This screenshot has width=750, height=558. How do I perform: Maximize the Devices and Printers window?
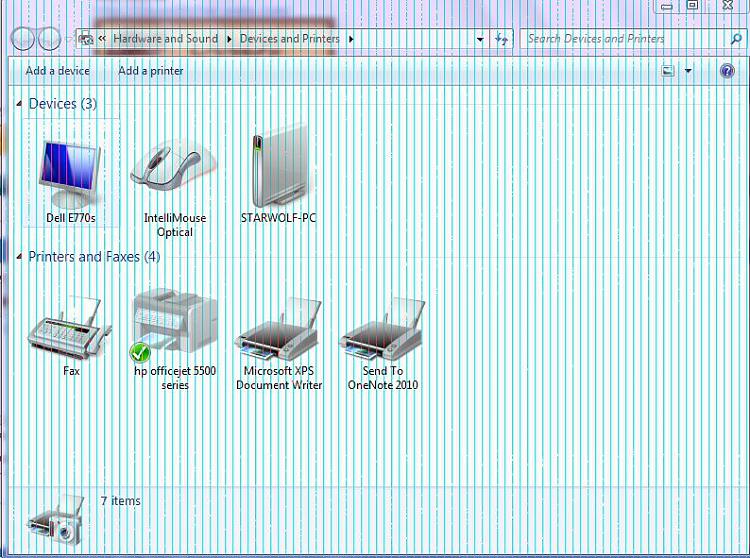[692, 5]
